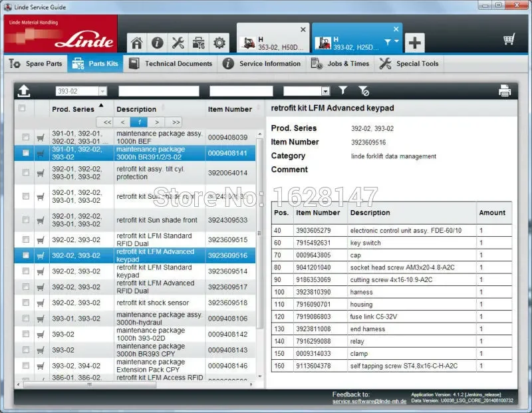Screen dimensions: 532x413
Task: Click the shopping cart icon top right
Action: (509, 39)
